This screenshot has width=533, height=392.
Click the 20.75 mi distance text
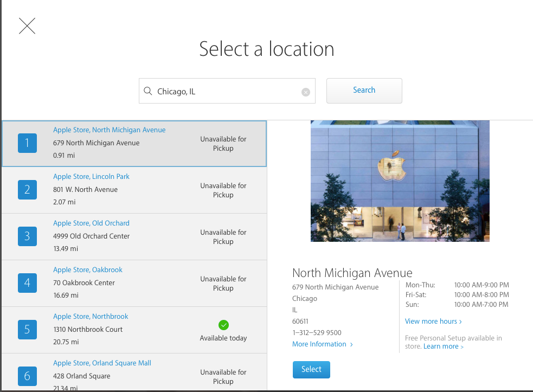[66, 342]
